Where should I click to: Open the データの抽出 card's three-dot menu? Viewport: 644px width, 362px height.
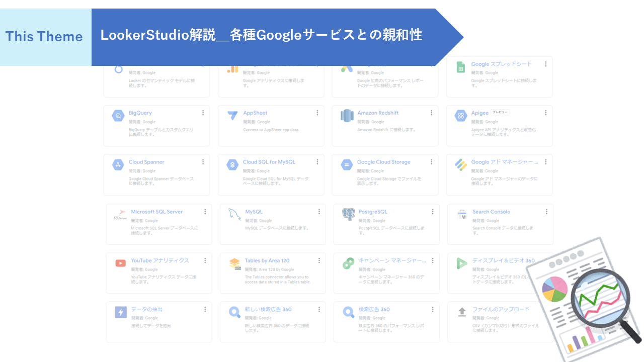(205, 309)
